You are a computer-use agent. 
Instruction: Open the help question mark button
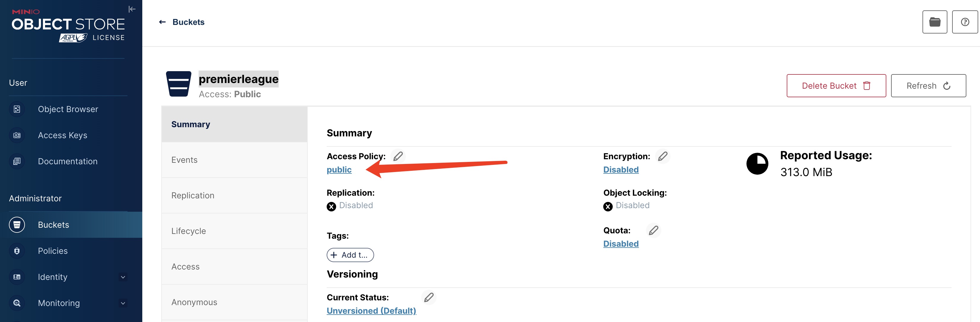[965, 22]
